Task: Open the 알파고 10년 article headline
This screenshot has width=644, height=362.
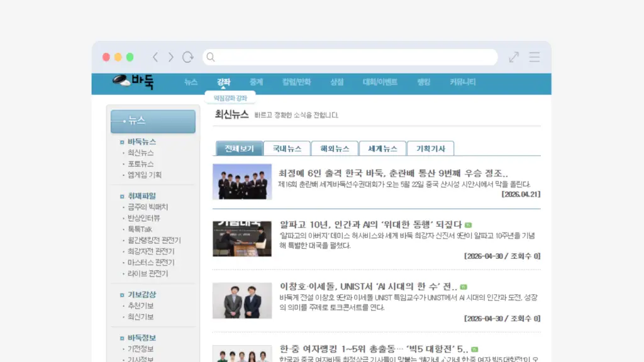Action: tap(370, 225)
